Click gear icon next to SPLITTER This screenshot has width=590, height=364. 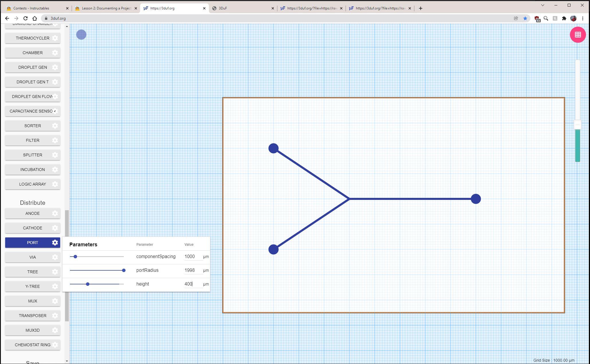click(55, 155)
